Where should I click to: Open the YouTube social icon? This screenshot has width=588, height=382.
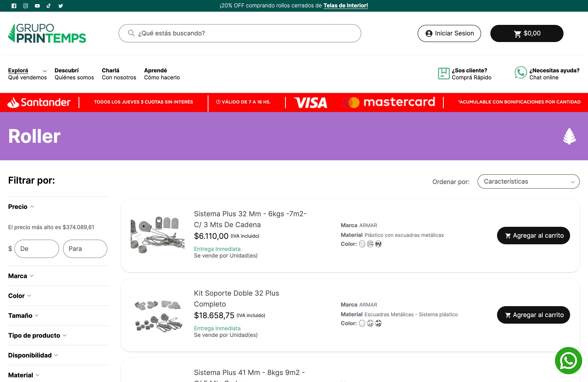pyautogui.click(x=37, y=6)
